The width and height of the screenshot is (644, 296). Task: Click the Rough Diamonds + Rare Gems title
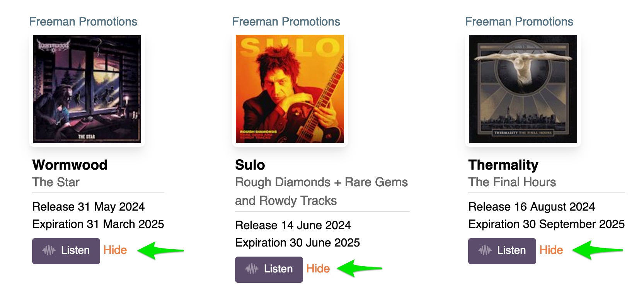[x=321, y=182]
